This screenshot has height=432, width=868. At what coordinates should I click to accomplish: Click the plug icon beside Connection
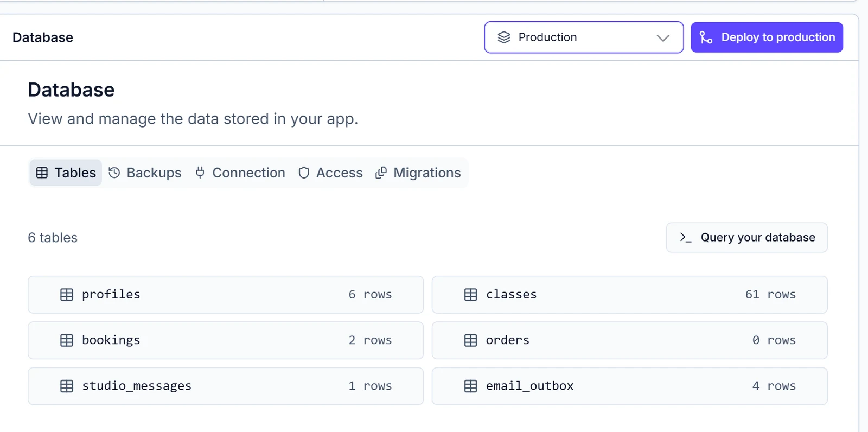200,173
